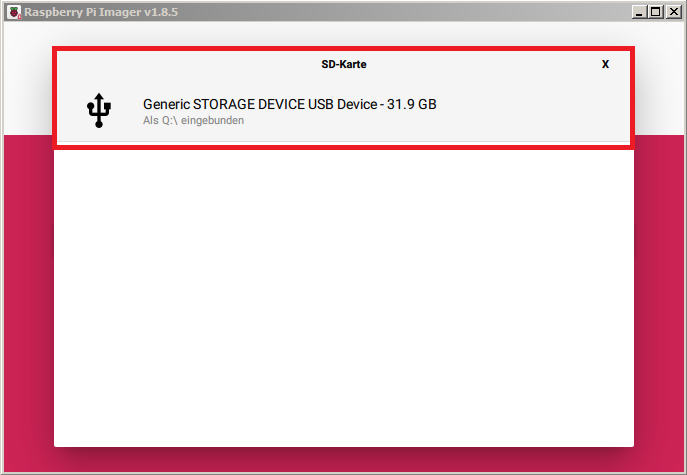The width and height of the screenshot is (687, 475).
Task: Maximize the Raspberry Pi Imager window
Action: click(x=655, y=12)
